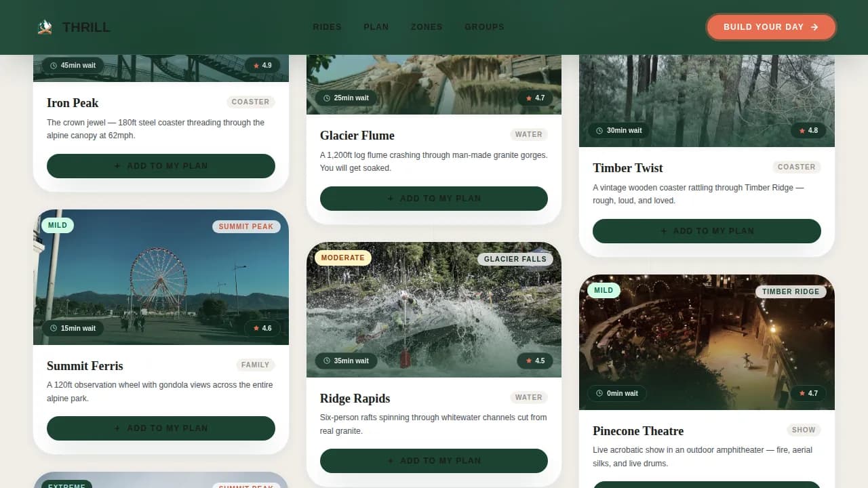868x488 pixels.
Task: Click the 4.6 rating badge on Summit Ferris
Action: [x=263, y=328]
